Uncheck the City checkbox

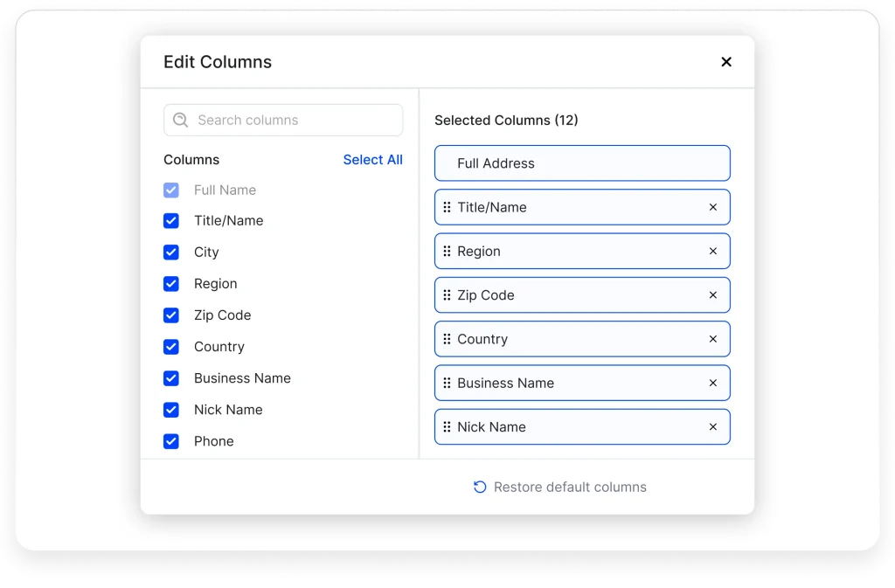coord(171,252)
